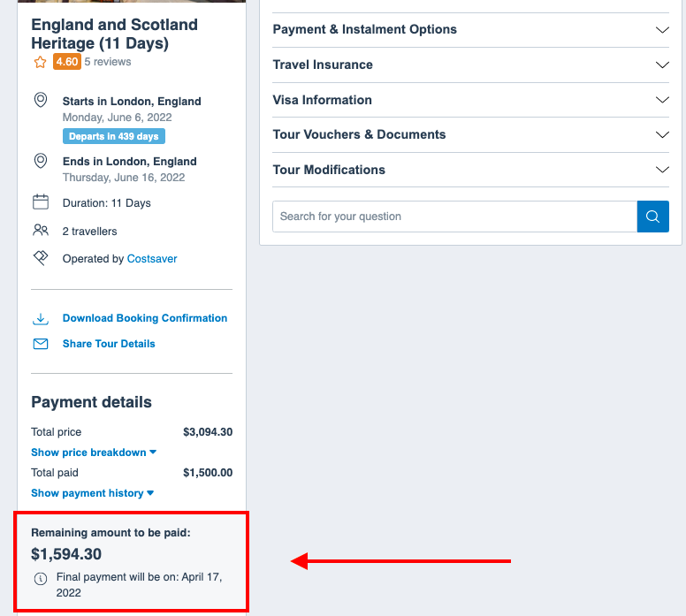
Task: Expand Tour Vouchers & Documents
Action: pos(471,134)
